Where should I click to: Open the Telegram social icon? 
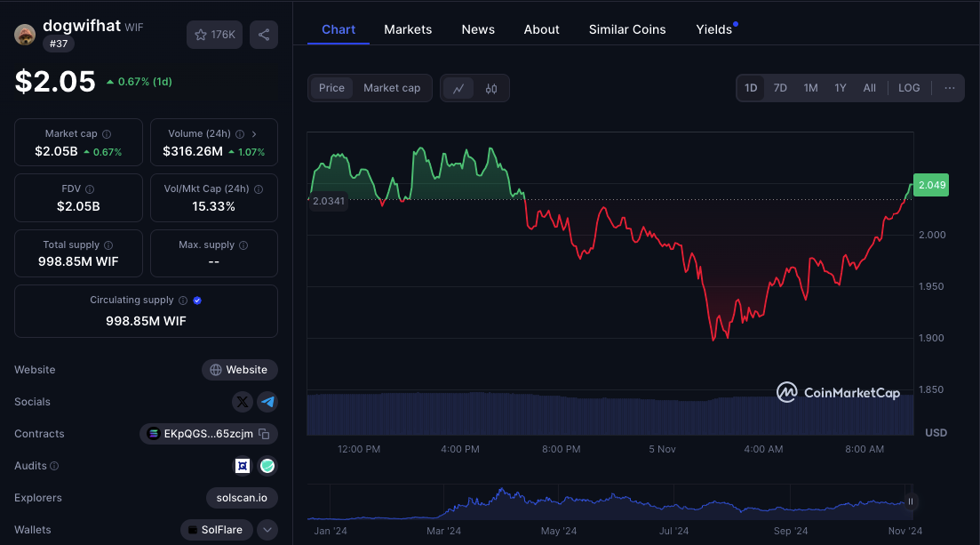point(267,402)
